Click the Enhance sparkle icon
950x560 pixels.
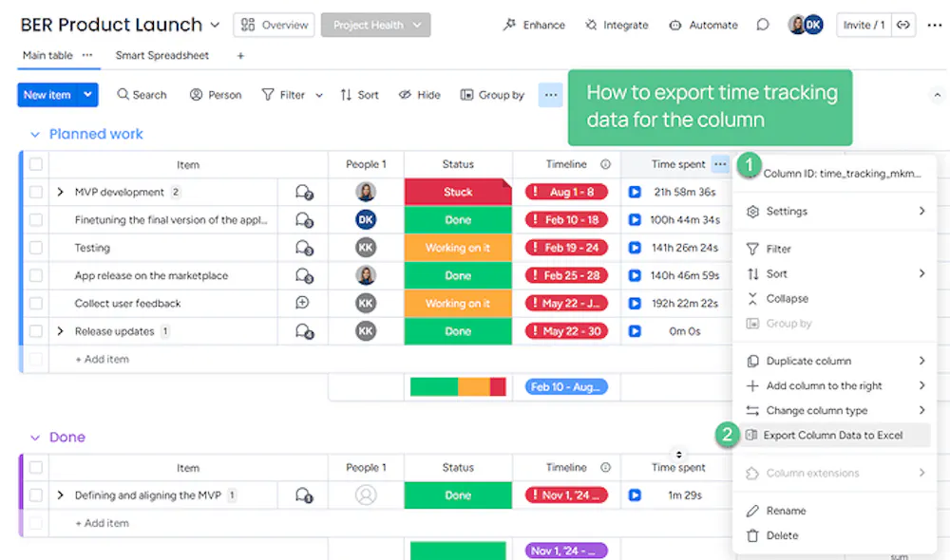click(509, 25)
